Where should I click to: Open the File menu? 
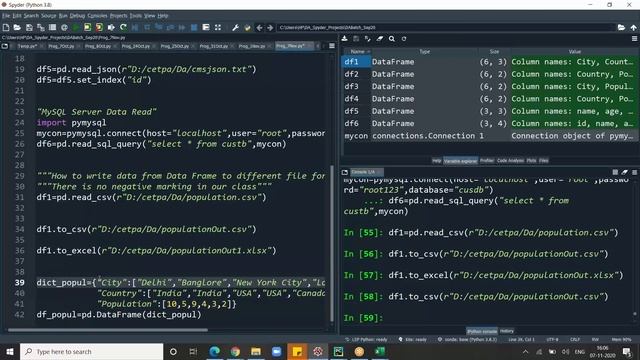(6, 16)
